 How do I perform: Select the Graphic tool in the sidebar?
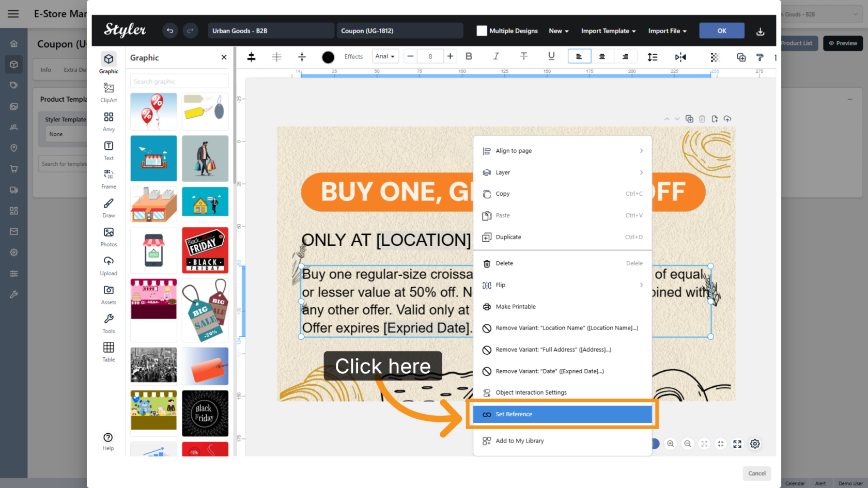[109, 63]
